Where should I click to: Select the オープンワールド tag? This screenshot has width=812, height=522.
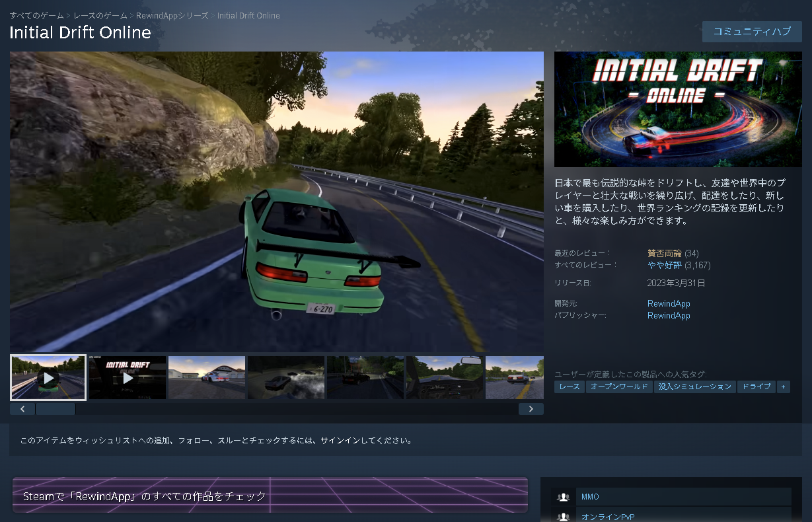pyautogui.click(x=619, y=387)
